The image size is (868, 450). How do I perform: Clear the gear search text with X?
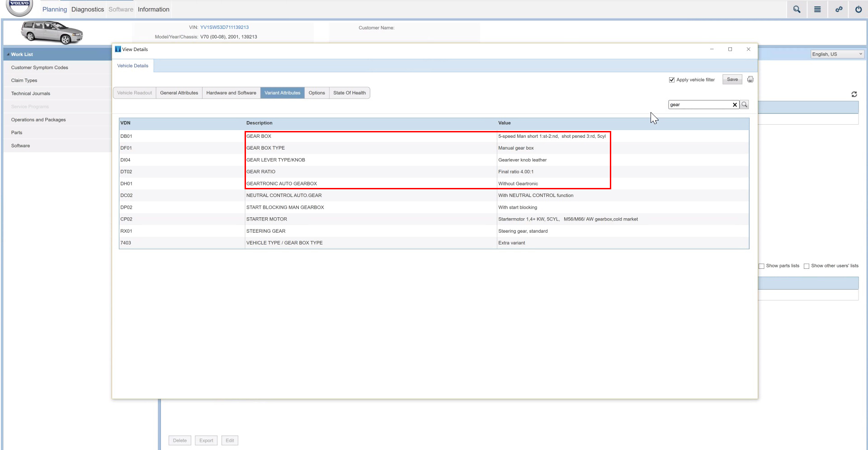click(x=735, y=105)
